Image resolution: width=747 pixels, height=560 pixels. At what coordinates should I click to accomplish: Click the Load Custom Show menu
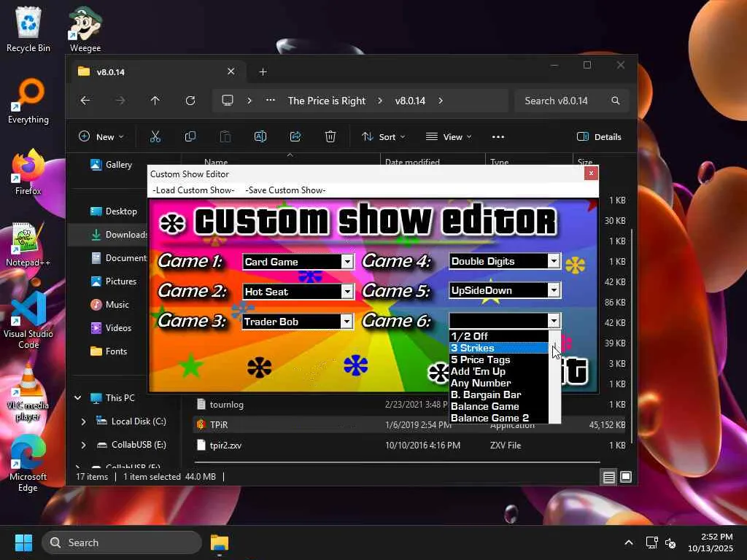[x=193, y=190]
